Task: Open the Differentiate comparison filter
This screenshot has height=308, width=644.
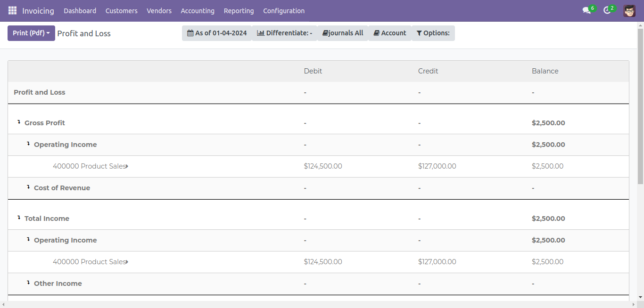Action: pos(284,33)
